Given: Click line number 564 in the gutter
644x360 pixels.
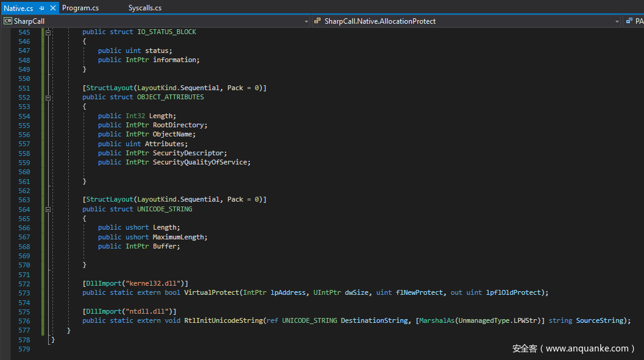Looking at the screenshot, I should (24, 210).
